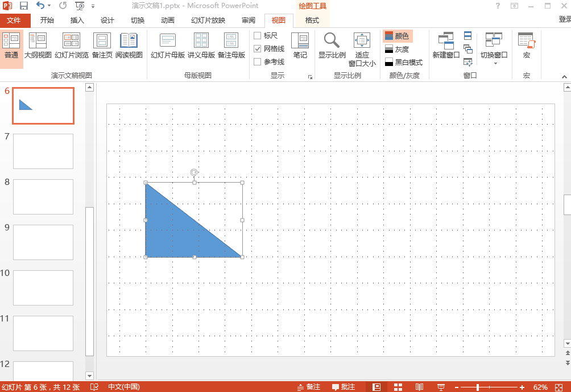Open Notes Master (备注母版)
This screenshot has height=392, width=571.
231,46
